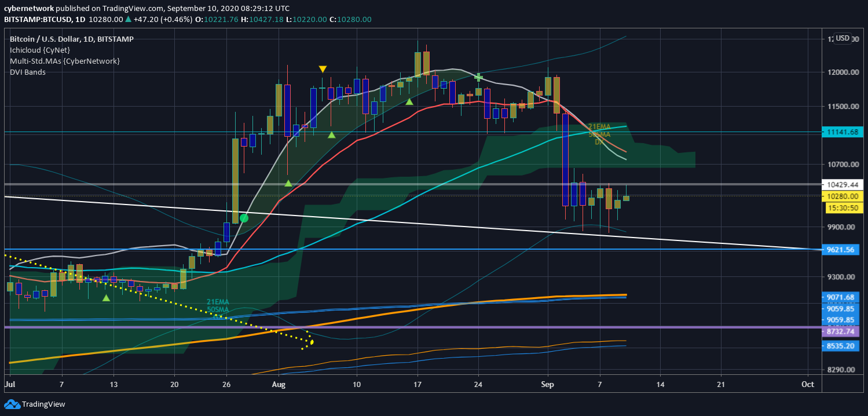This screenshot has height=416, width=868.
Task: Click the Oct label on time axis
Action: click(x=808, y=384)
